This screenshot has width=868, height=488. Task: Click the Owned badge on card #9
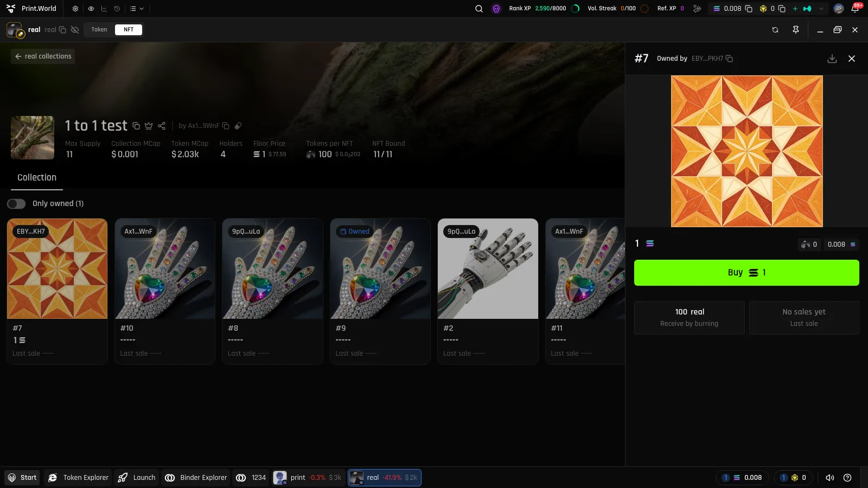tap(355, 232)
